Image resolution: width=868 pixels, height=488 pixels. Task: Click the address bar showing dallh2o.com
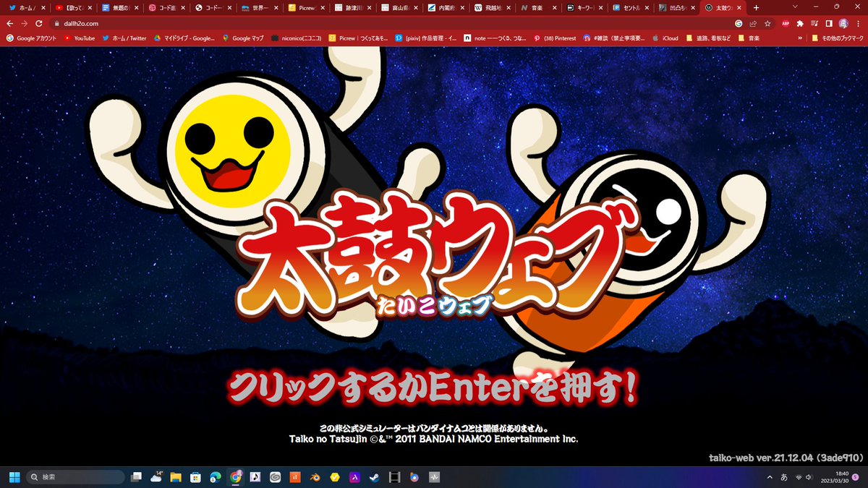pyautogui.click(x=391, y=23)
